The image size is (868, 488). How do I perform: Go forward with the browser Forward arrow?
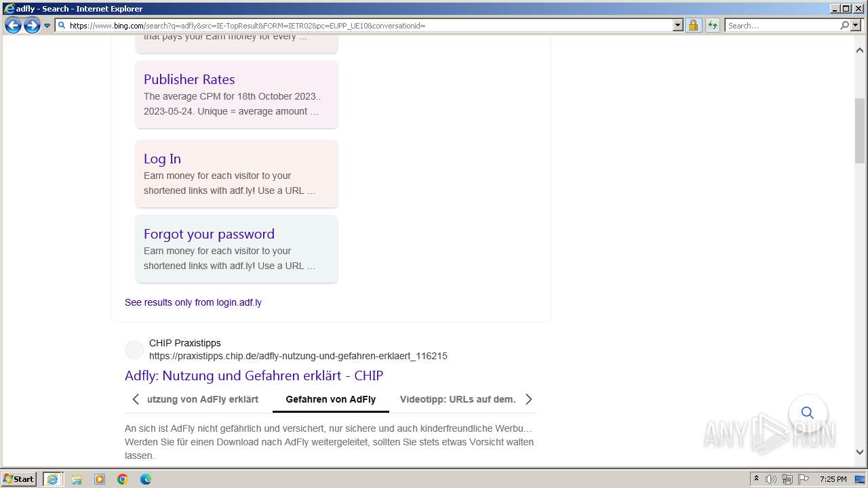(x=32, y=26)
